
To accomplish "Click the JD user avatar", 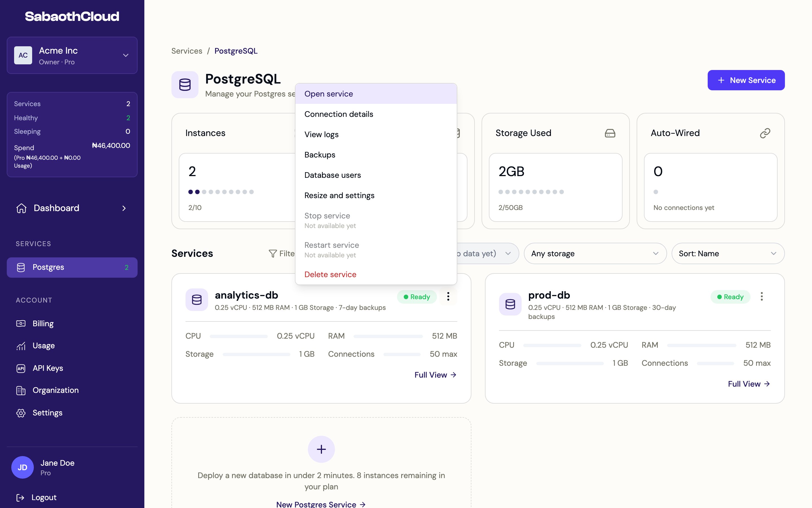I will click(23, 467).
